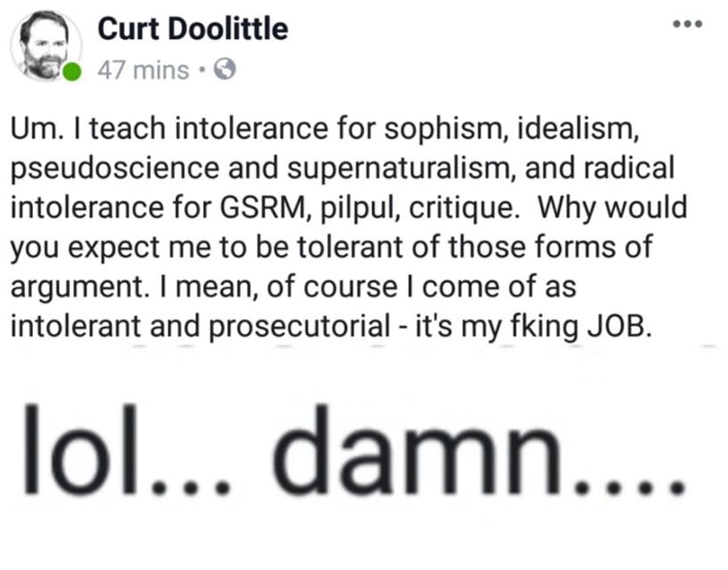Click the globe public audience icon
The width and height of the screenshot is (728, 570).
point(225,69)
